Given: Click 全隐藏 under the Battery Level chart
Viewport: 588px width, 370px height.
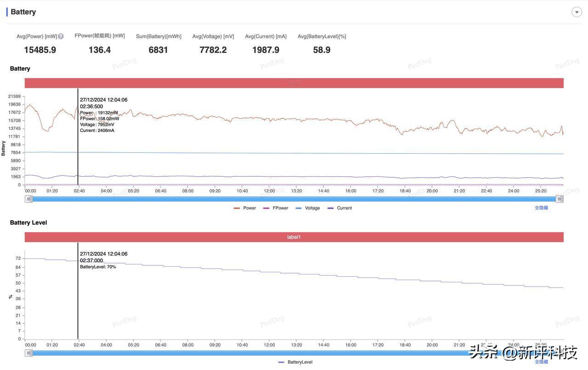Looking at the screenshot, I should click(x=541, y=362).
